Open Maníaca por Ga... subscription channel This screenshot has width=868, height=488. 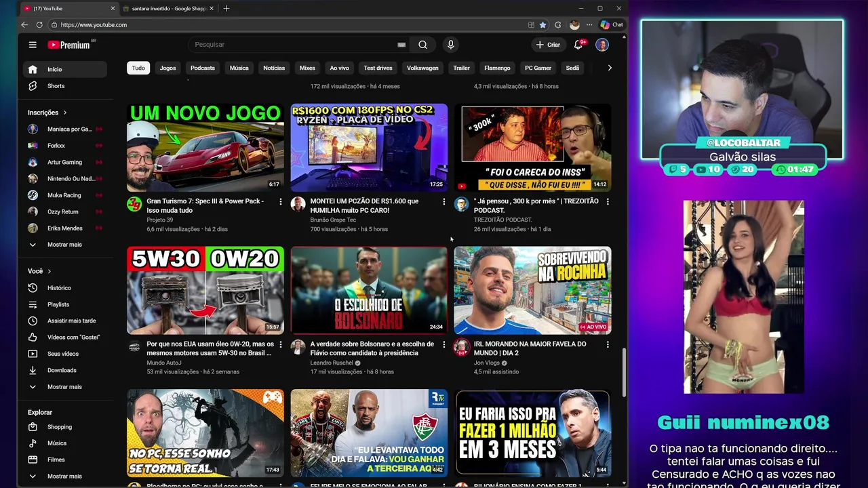click(66, 129)
